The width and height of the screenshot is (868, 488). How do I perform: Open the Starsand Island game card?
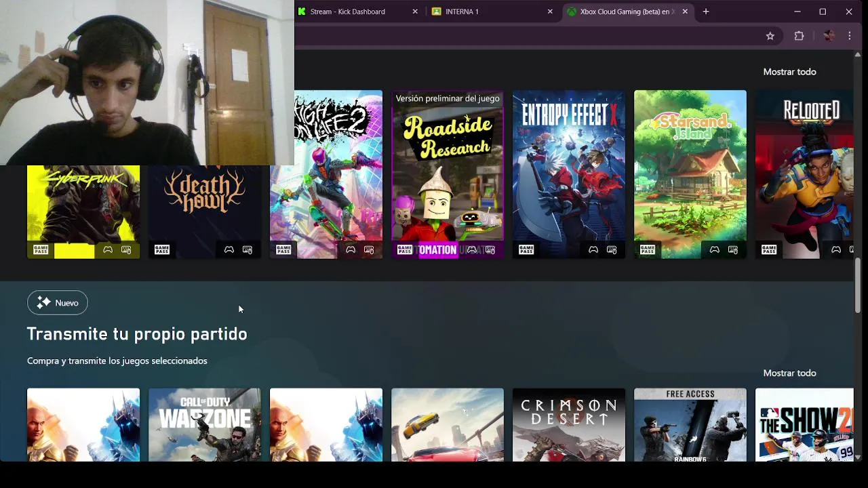690,175
